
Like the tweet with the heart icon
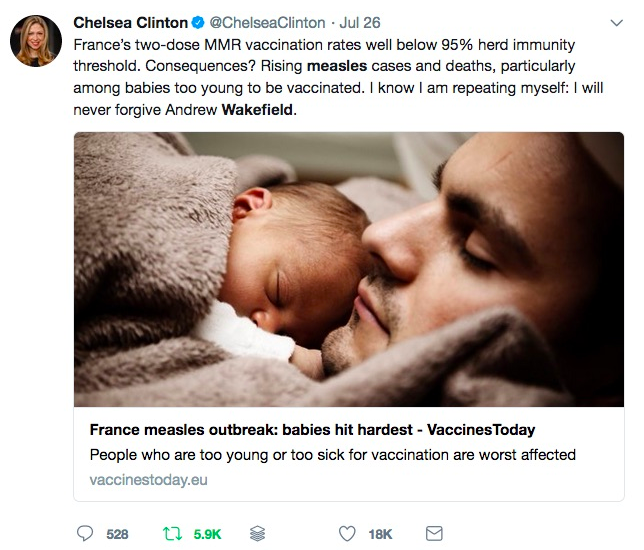347,534
